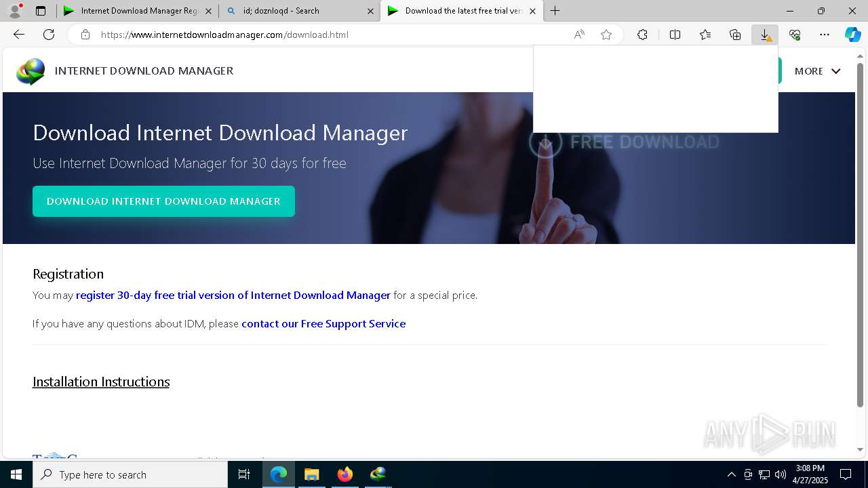Open the notification center icon
The width and height of the screenshot is (868, 488).
[x=846, y=474]
